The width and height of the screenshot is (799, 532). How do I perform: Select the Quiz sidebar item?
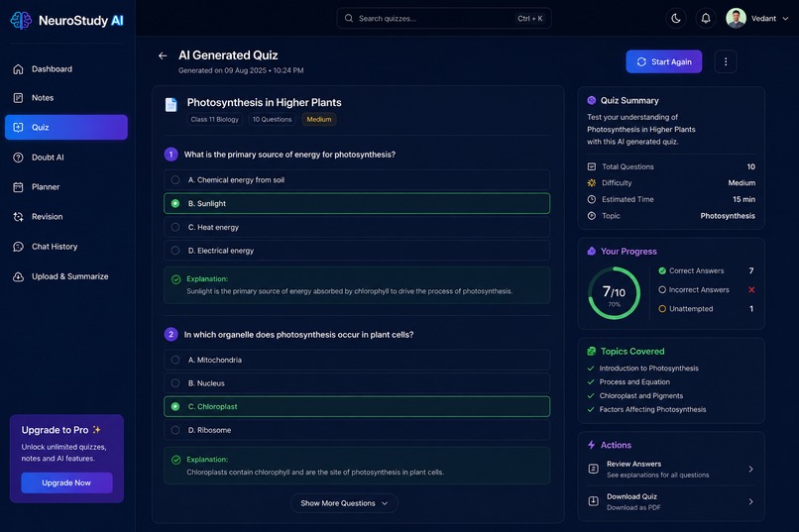pyautogui.click(x=66, y=127)
